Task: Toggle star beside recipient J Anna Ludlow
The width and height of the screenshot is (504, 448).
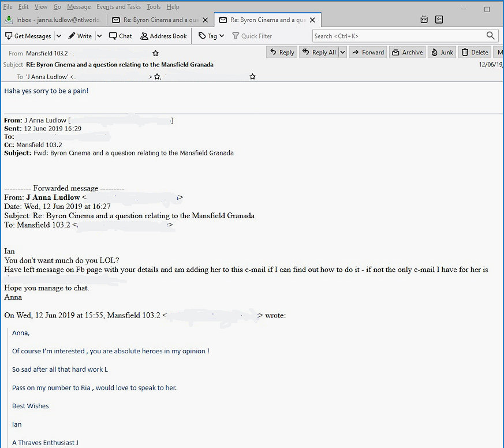Action: 157,77
